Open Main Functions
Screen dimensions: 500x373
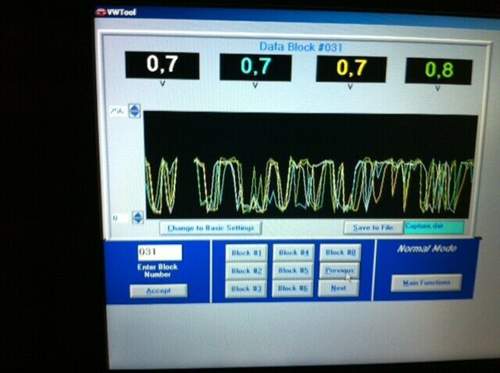click(427, 283)
